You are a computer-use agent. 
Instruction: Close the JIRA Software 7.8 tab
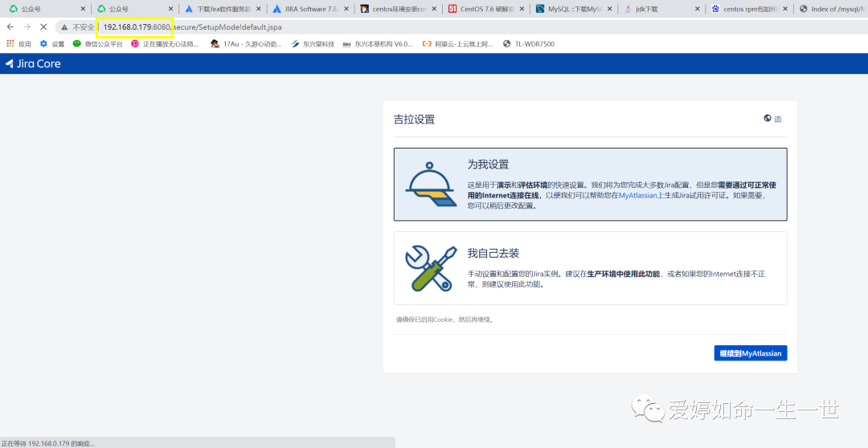tap(346, 9)
